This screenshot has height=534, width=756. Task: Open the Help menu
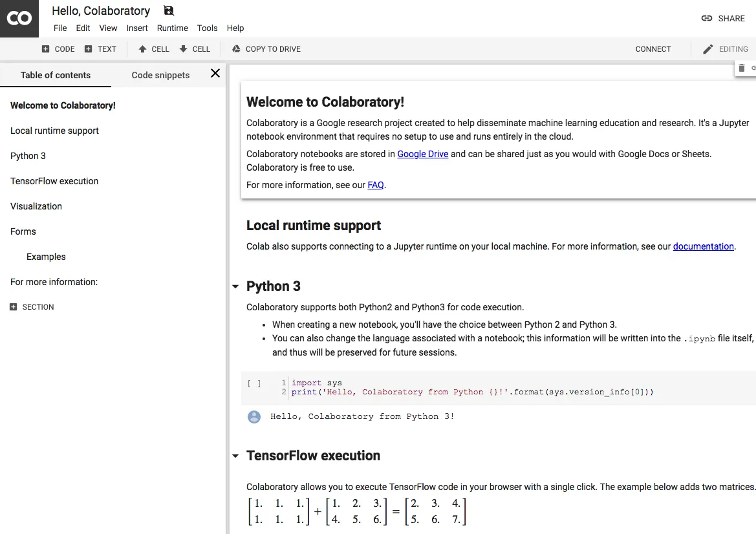point(235,28)
